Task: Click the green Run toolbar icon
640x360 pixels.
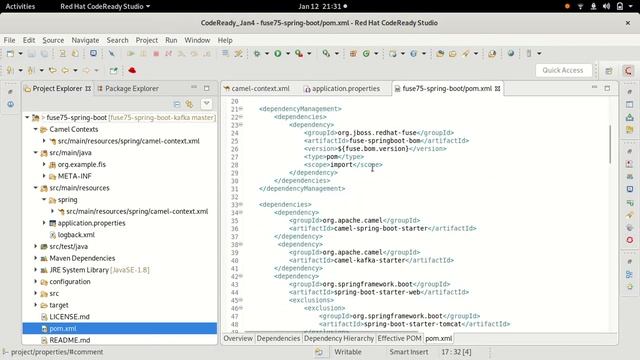Action: 278,53
